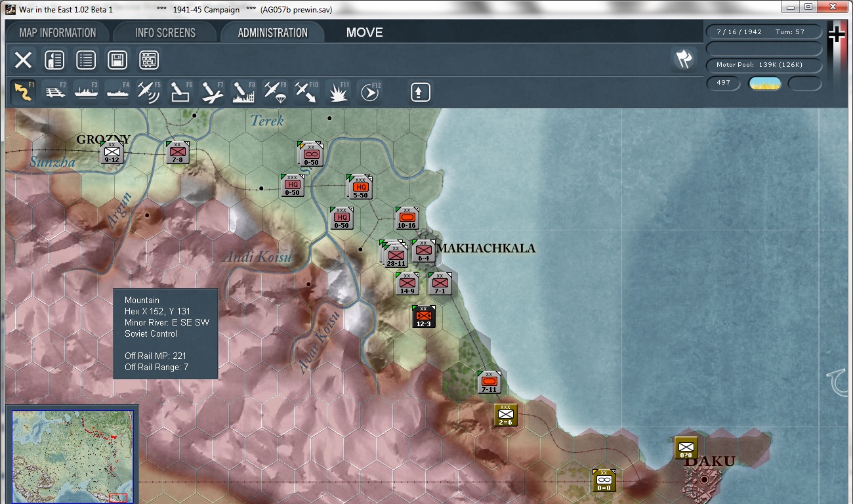Click the up-arrow button in the mode toolbar

pos(421,92)
